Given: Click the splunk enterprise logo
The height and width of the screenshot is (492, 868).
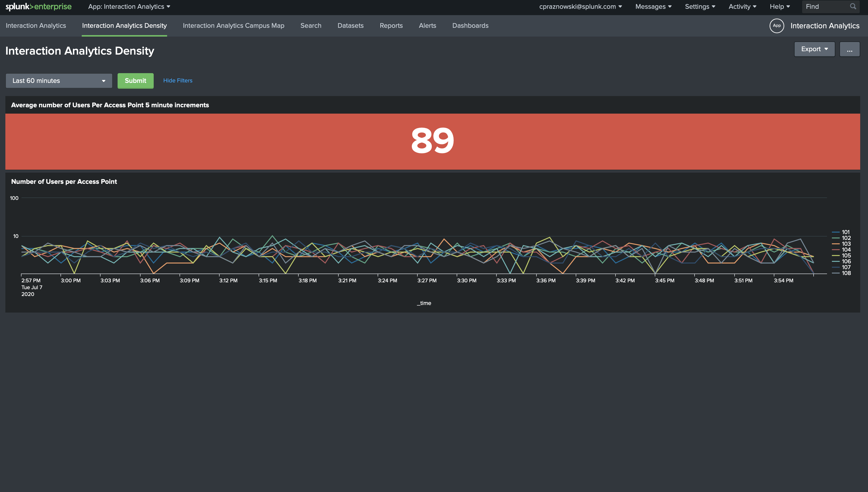Looking at the screenshot, I should pos(39,6).
